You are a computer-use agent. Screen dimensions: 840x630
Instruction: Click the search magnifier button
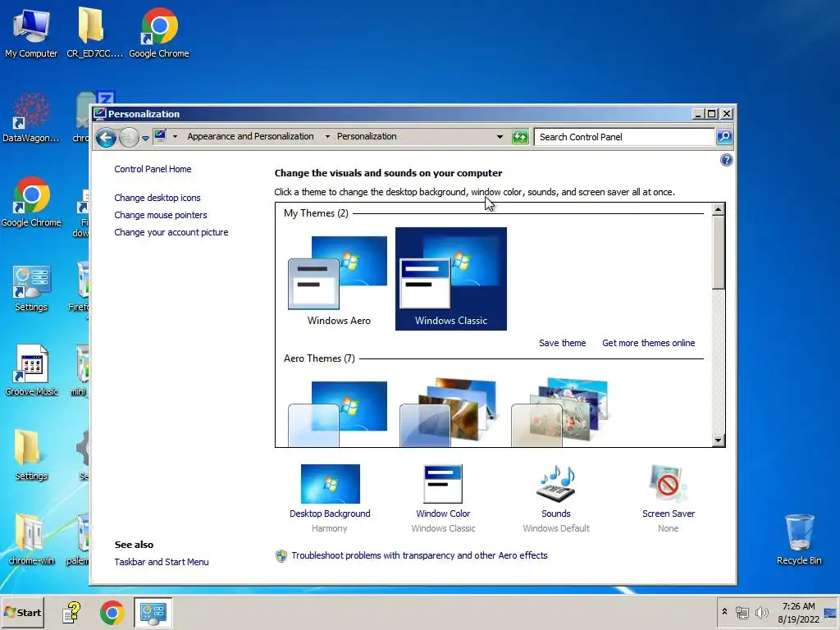[724, 137]
